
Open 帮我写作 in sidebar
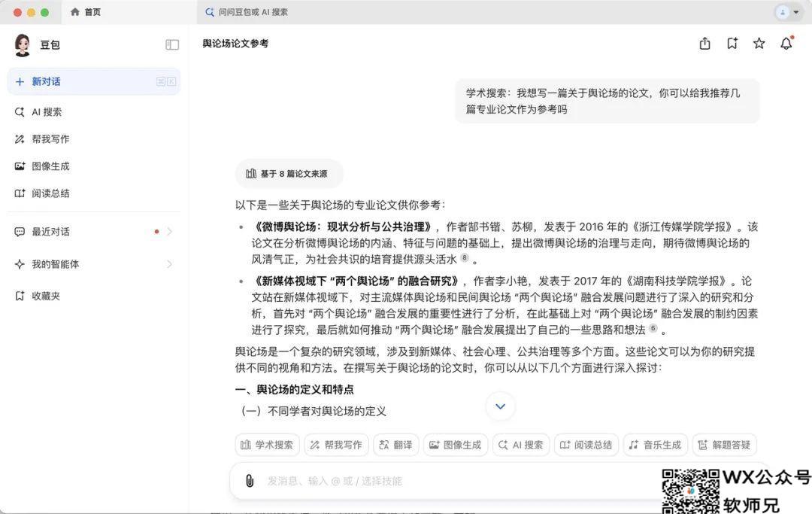coord(94,139)
